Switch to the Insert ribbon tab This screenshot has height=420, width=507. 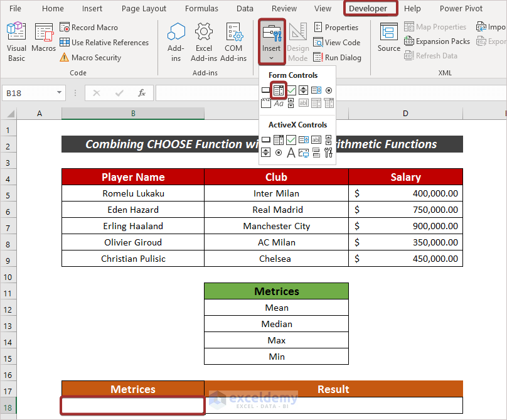tap(92, 8)
